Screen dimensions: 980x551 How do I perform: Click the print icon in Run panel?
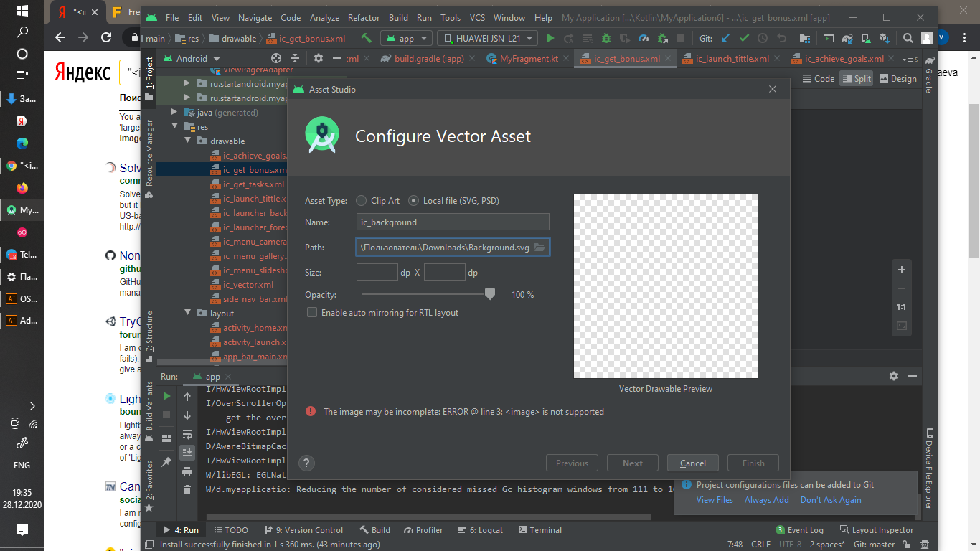pyautogui.click(x=187, y=471)
